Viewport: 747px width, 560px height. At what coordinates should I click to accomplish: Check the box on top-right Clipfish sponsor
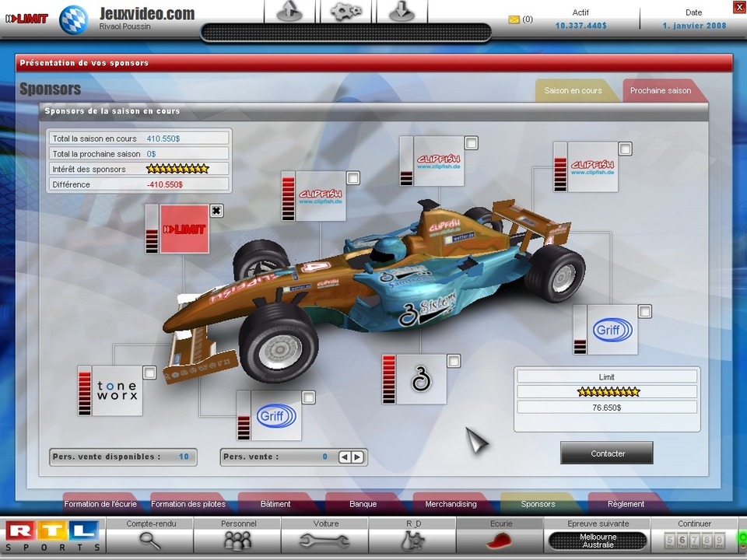pos(625,149)
